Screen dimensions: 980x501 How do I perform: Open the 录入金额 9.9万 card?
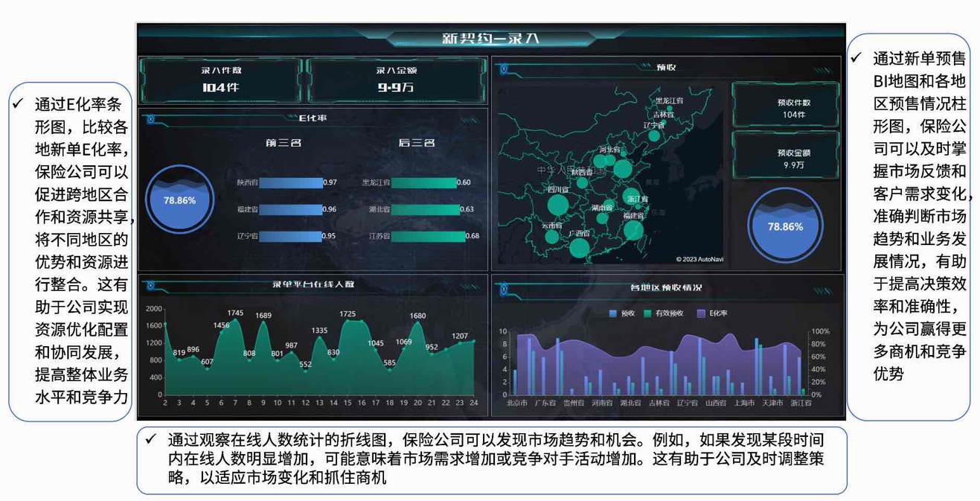tap(396, 80)
